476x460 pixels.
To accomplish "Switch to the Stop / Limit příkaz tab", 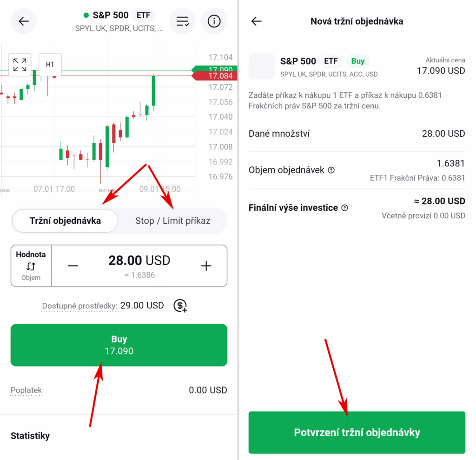I will tap(172, 220).
